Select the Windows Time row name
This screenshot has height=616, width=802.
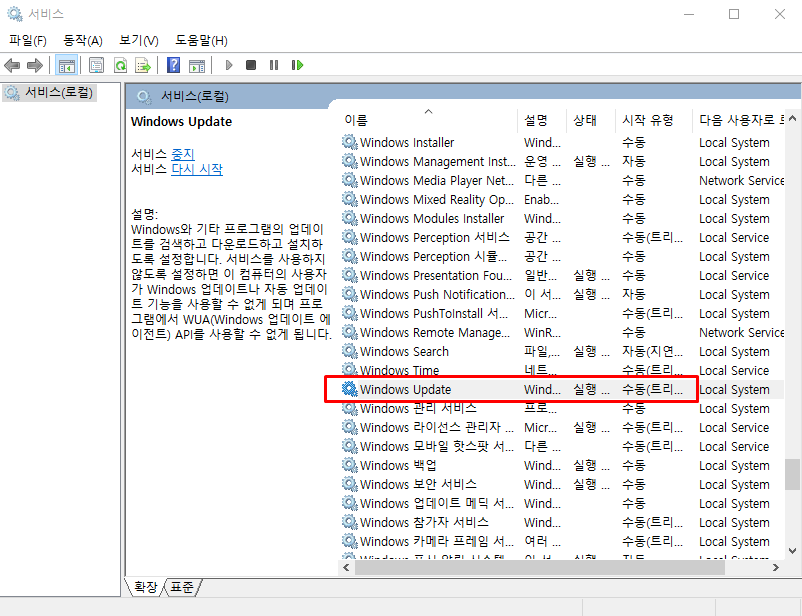pyautogui.click(x=399, y=370)
